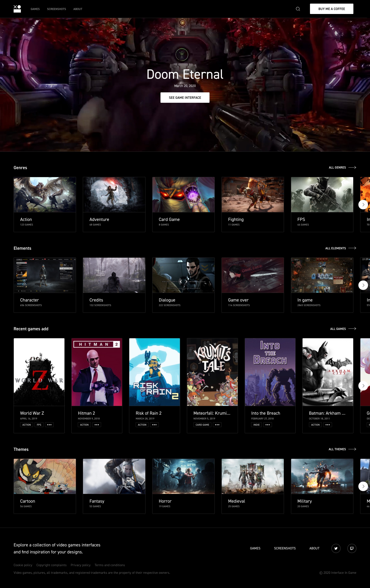Image resolution: width=370 pixels, height=588 pixels.
Task: Click See Game Interface button
Action: [x=185, y=97]
